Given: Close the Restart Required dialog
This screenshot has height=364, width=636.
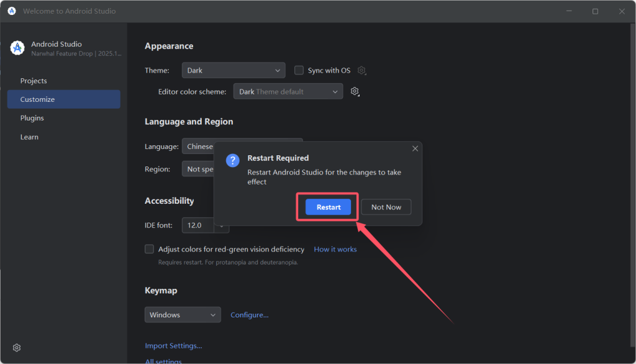Looking at the screenshot, I should pyautogui.click(x=415, y=148).
